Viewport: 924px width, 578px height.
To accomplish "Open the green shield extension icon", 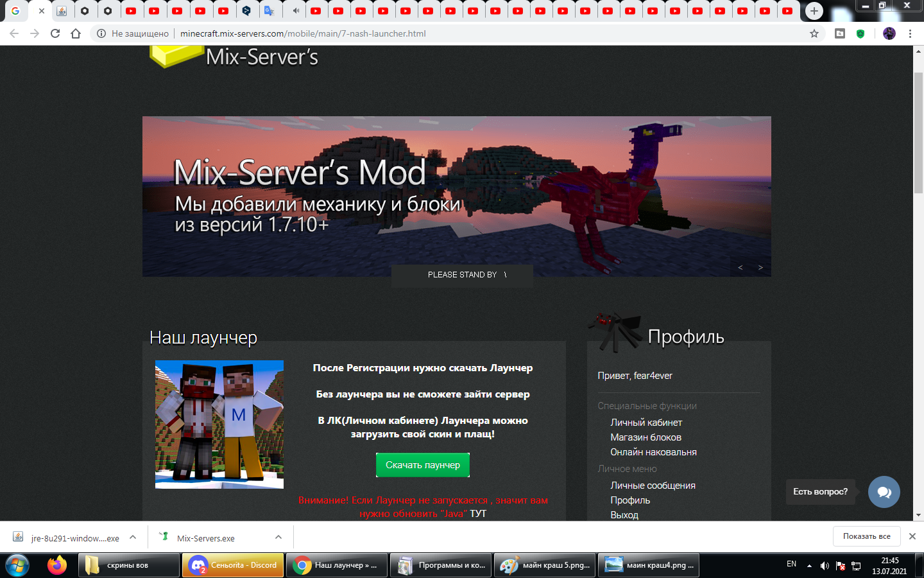I will click(x=860, y=33).
